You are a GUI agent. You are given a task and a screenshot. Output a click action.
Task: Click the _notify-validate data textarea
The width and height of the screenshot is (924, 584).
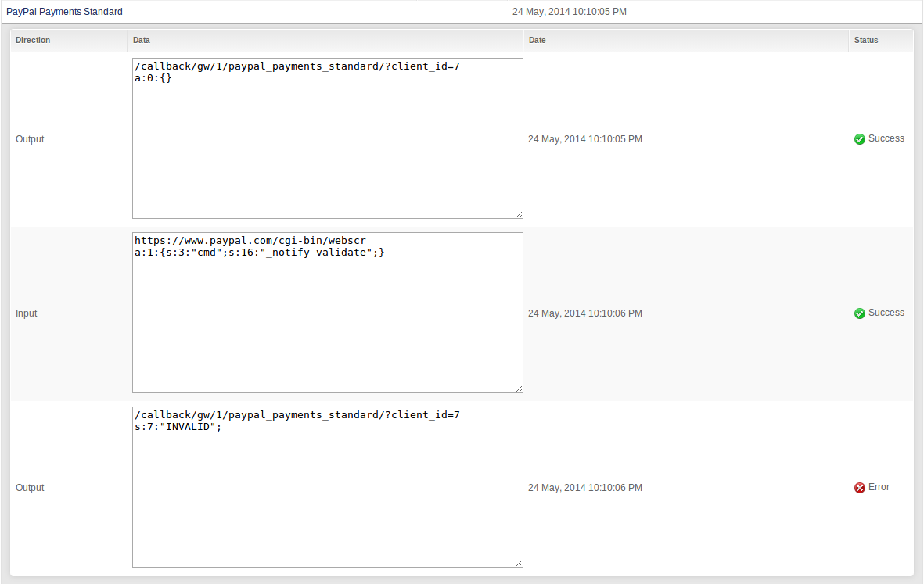[328, 313]
